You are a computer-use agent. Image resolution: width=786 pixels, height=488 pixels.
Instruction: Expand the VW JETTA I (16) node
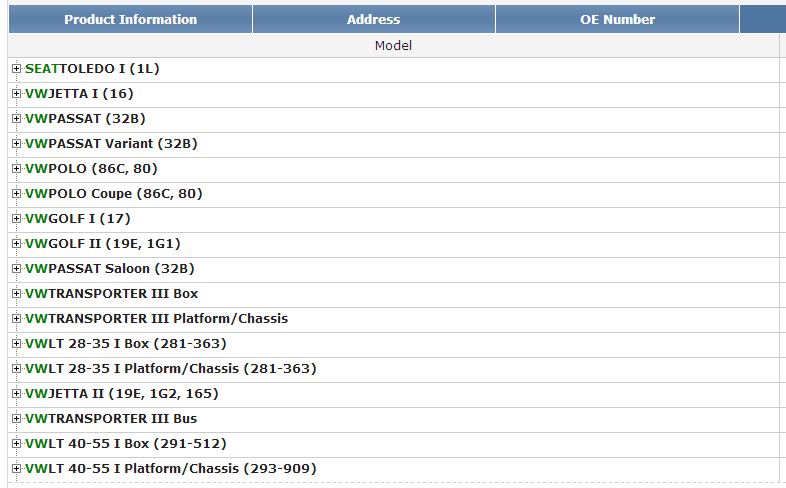click(x=16, y=94)
